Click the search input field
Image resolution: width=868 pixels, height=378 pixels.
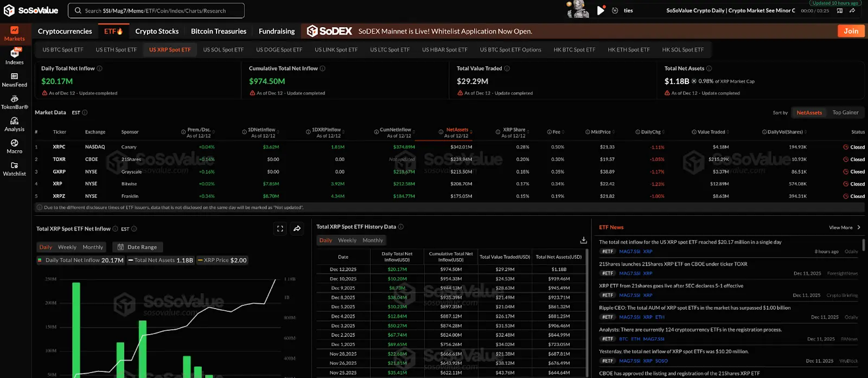tap(156, 10)
